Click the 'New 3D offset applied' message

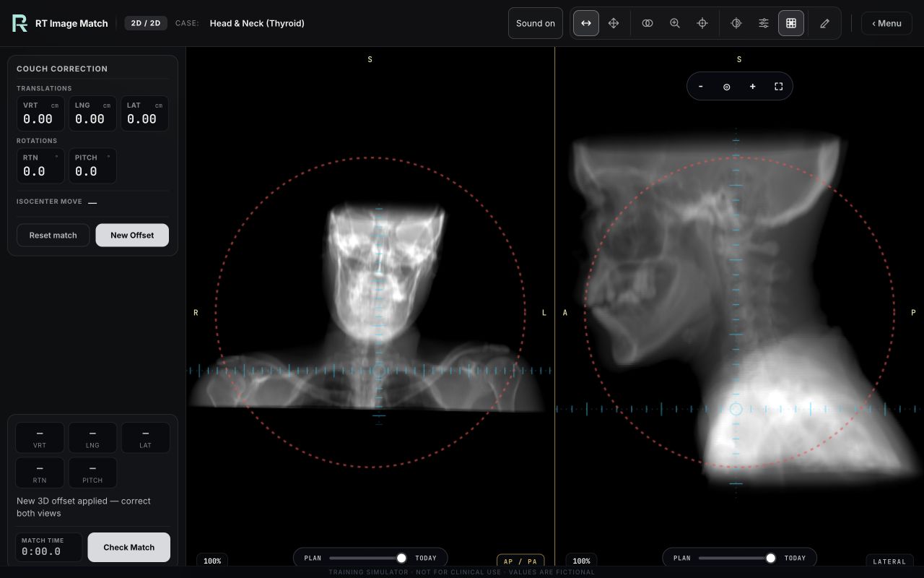pos(84,506)
